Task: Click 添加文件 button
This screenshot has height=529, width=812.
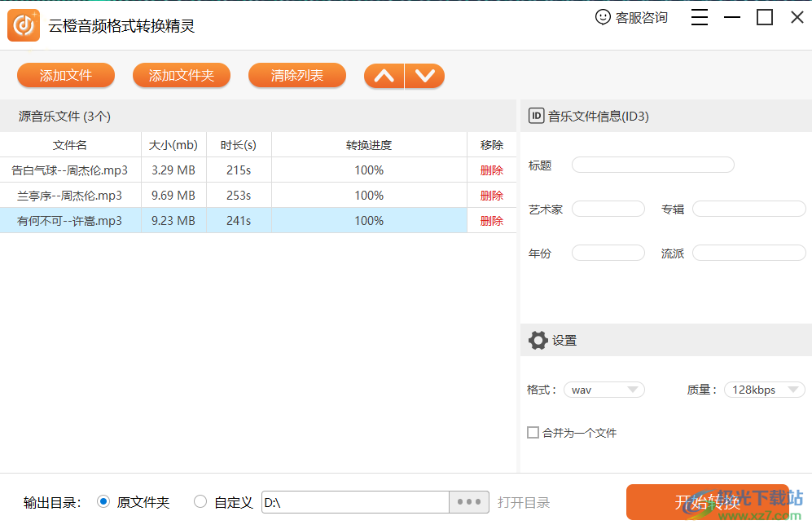Action: click(x=66, y=76)
